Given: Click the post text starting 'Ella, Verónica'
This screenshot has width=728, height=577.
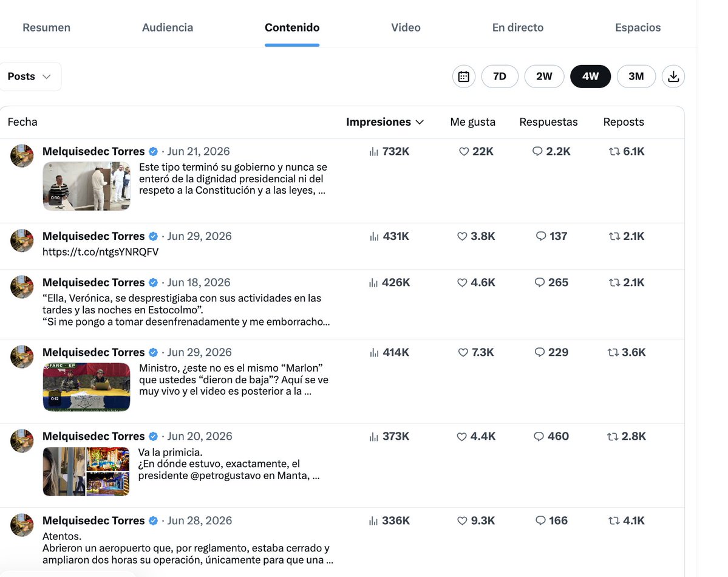Looking at the screenshot, I should tap(186, 310).
